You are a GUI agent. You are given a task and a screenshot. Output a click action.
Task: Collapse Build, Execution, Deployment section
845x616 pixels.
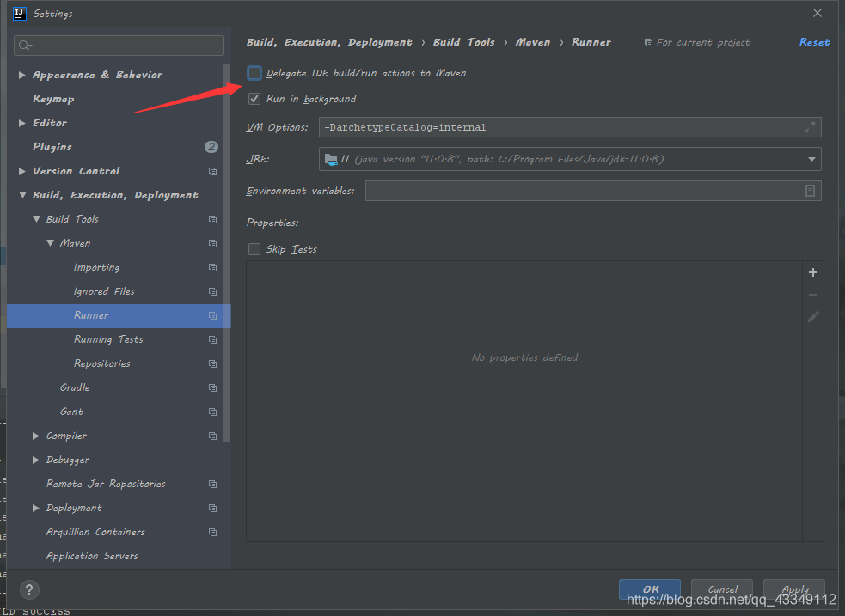(22, 195)
